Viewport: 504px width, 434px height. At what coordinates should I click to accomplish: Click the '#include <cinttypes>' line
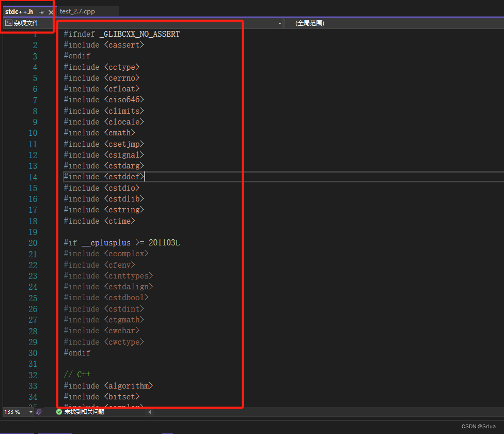coord(108,276)
